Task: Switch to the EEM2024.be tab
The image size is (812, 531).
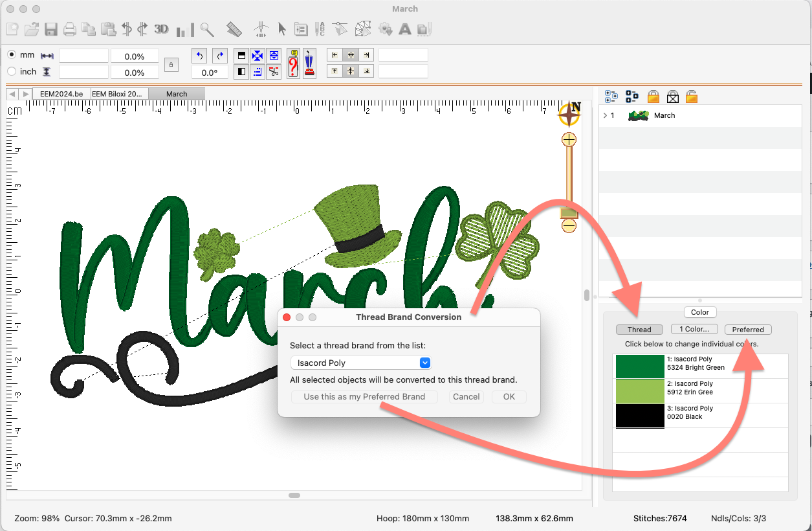Action: (x=61, y=94)
